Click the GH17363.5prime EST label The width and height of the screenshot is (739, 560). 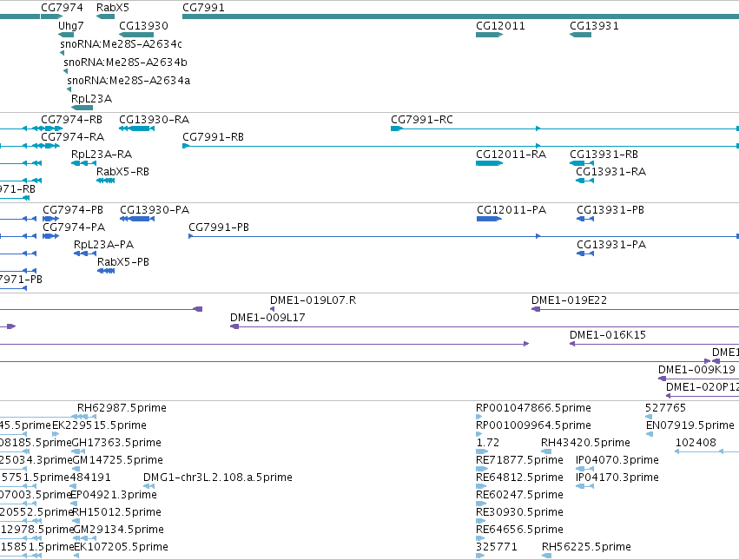[116, 443]
